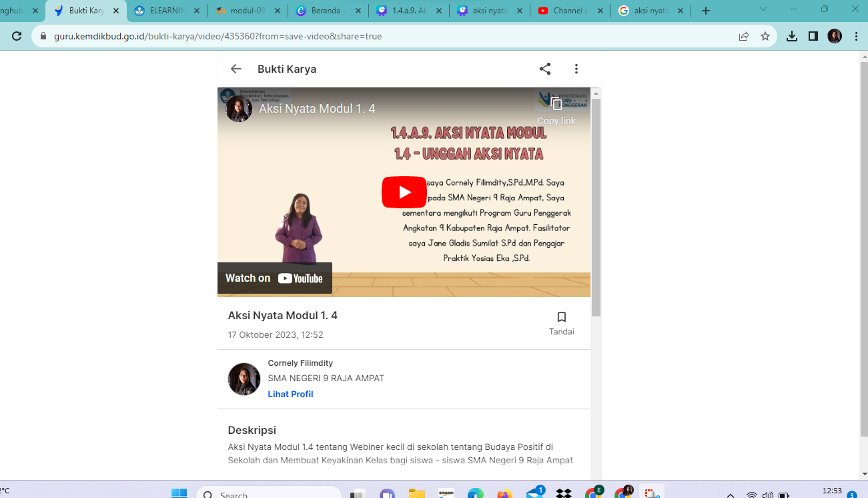Open the share icon in Bukti Karya header
This screenshot has width=868, height=498.
(545, 69)
